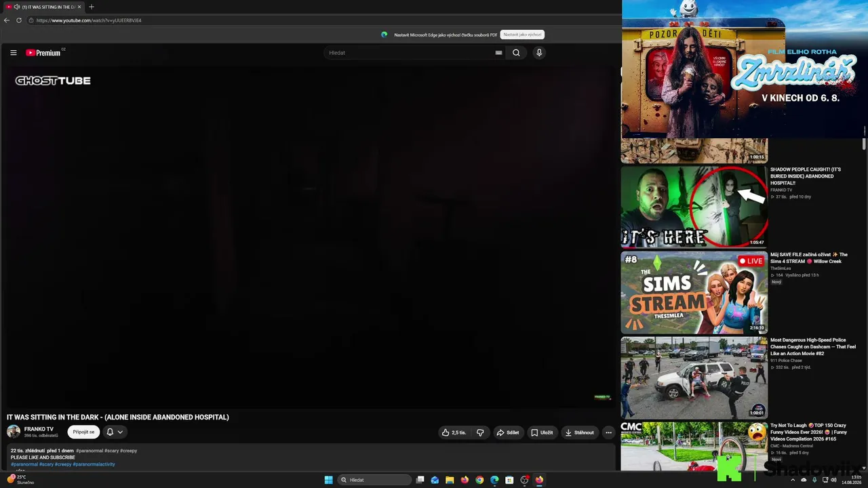Open the on-screen keyboard in search box
868x488 pixels.
coord(498,53)
